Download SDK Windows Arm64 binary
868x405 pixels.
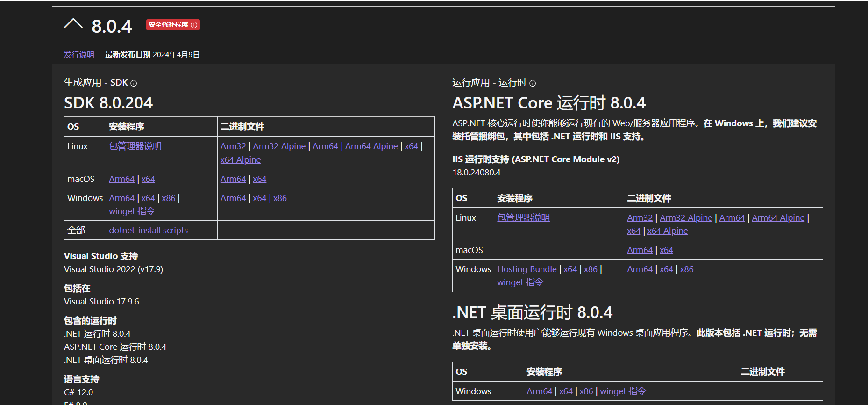tap(233, 198)
